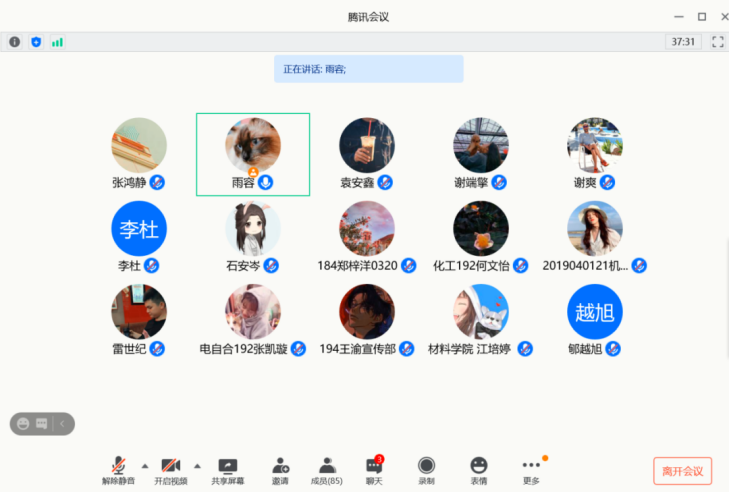
Task: Unmute microphone (解除静音)
Action: [118, 470]
